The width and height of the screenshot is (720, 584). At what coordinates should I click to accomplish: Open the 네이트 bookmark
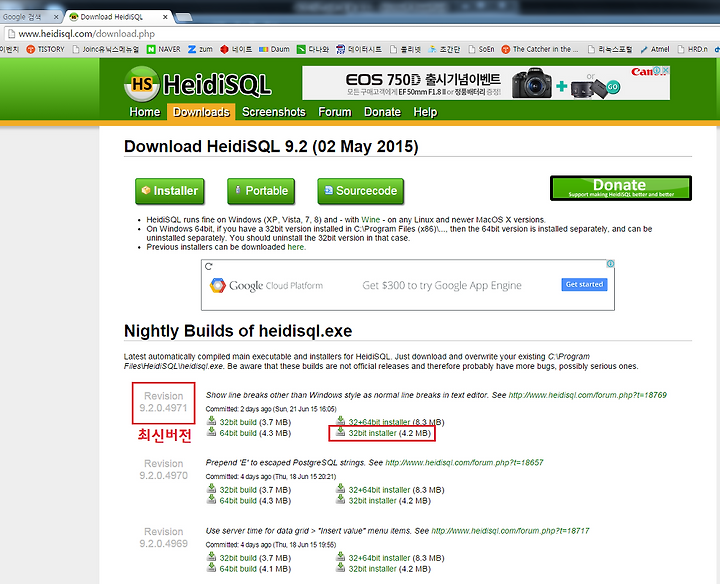tap(236, 49)
